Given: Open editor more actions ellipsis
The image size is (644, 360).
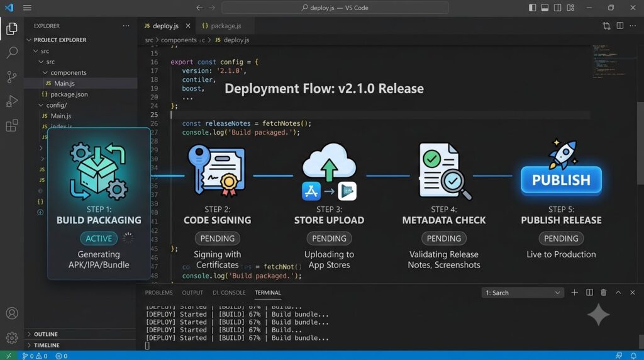Looking at the screenshot, I should [633, 25].
